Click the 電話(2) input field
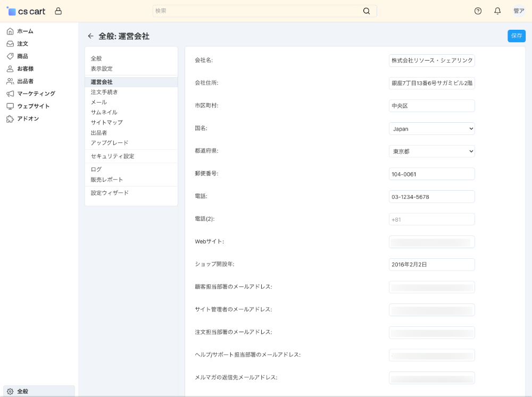The image size is (532, 397). click(431, 219)
